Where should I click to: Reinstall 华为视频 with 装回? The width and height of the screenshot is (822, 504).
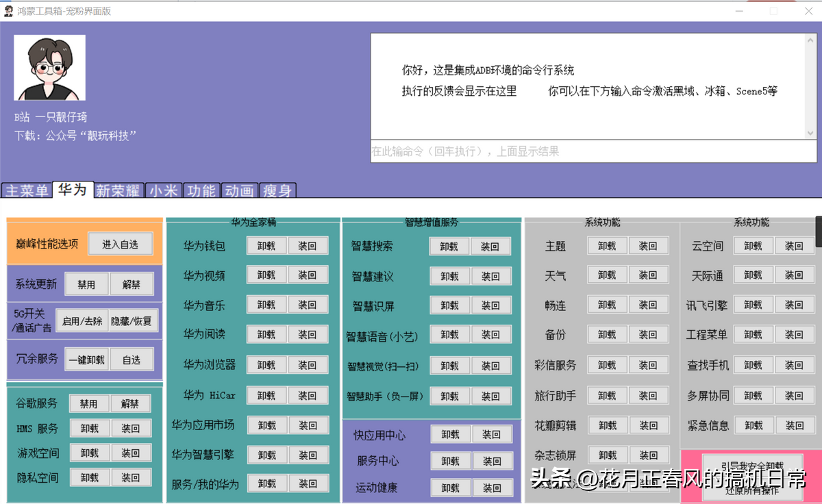click(x=308, y=275)
